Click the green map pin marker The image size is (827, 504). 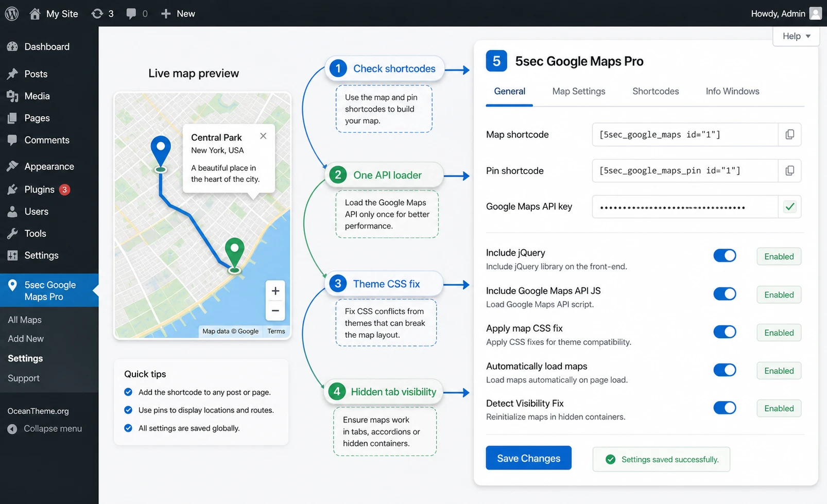coord(235,254)
